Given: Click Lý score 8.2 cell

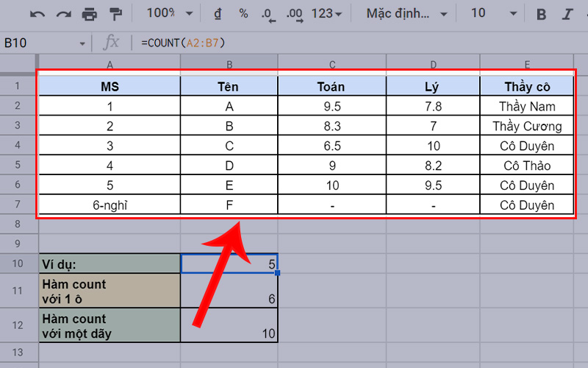Looking at the screenshot, I should [433, 166].
